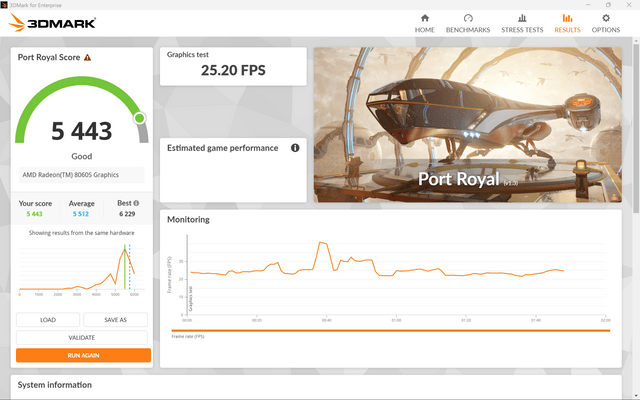Click the VALIDATE button
Image resolution: width=640 pixels, height=400 pixels.
point(82,338)
